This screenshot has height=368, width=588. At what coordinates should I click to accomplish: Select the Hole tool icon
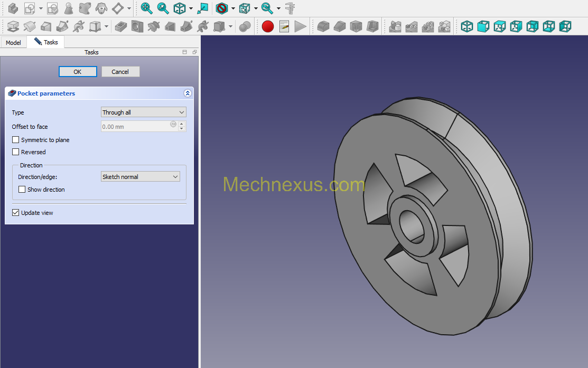click(137, 26)
